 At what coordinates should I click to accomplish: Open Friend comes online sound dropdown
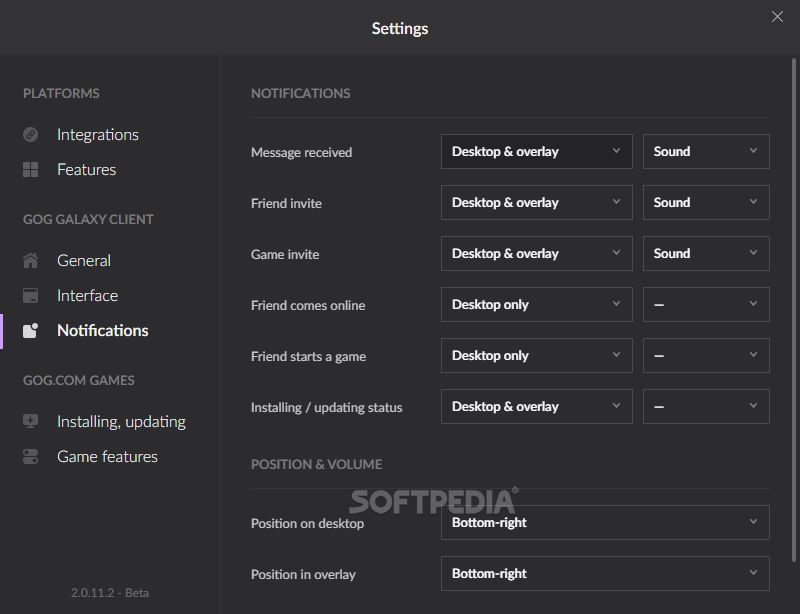(706, 304)
